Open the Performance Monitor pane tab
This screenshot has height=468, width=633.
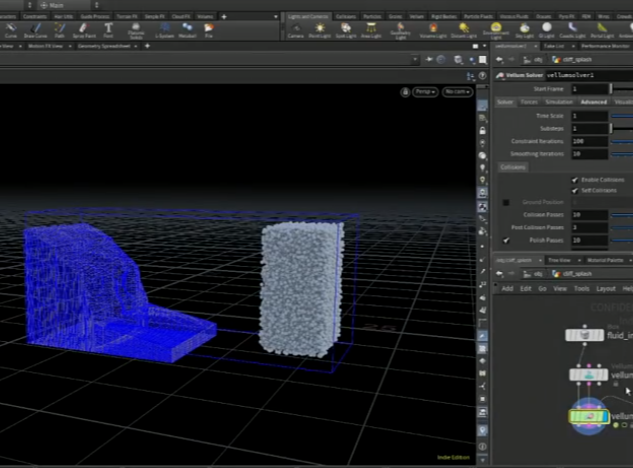pos(604,46)
